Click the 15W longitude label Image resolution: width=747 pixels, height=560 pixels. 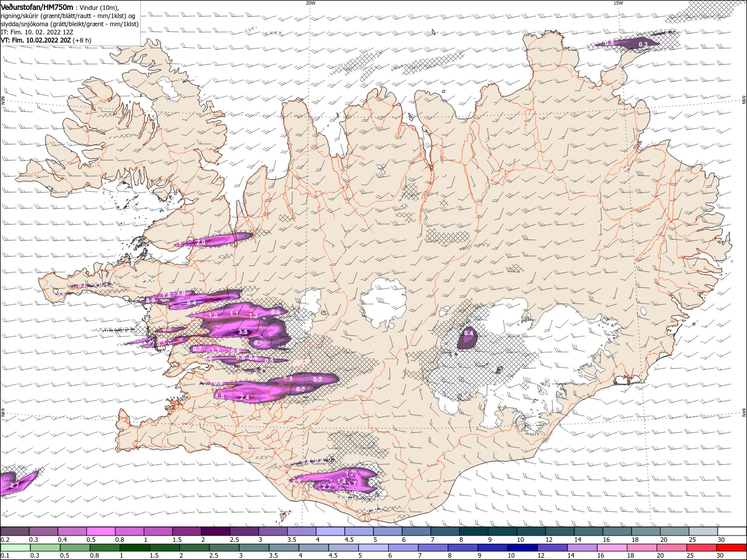(618, 3)
